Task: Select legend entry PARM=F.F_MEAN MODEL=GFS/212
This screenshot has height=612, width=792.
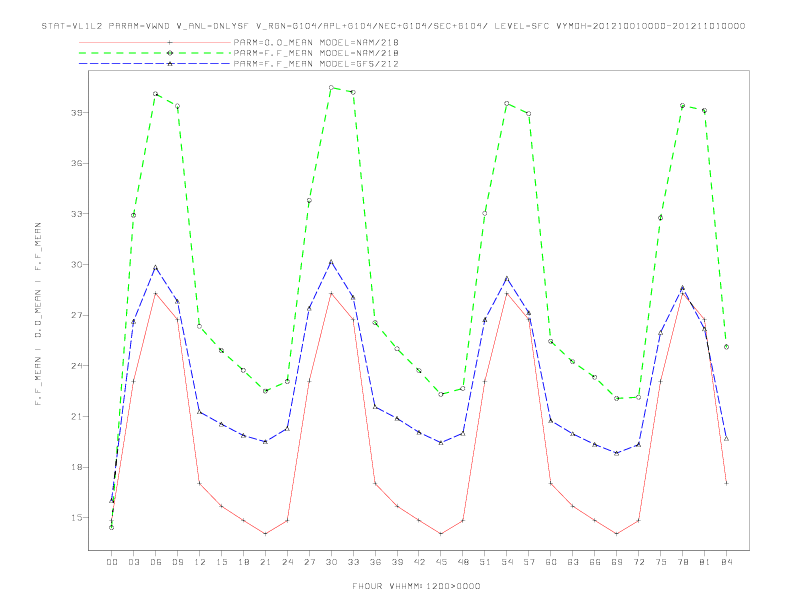Action: click(x=316, y=64)
